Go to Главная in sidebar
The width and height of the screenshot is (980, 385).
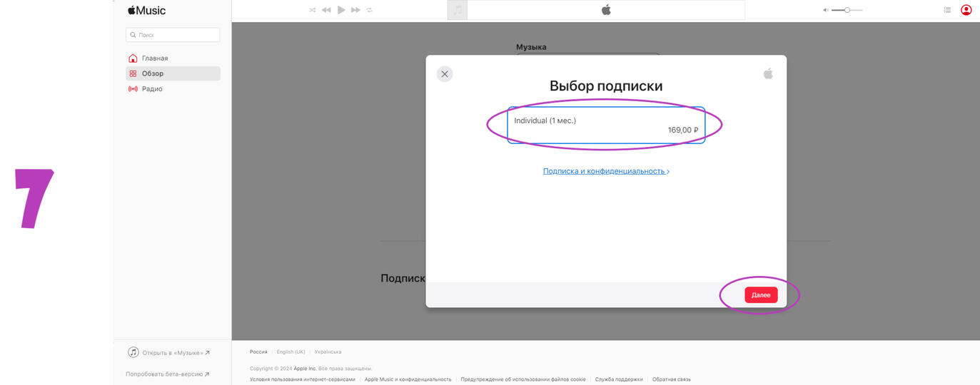[173, 58]
